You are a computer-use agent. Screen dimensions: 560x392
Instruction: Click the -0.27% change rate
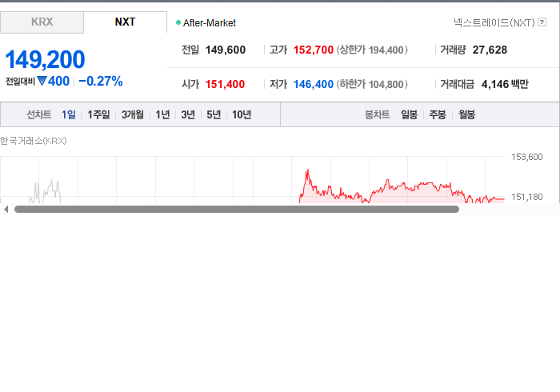click(101, 81)
